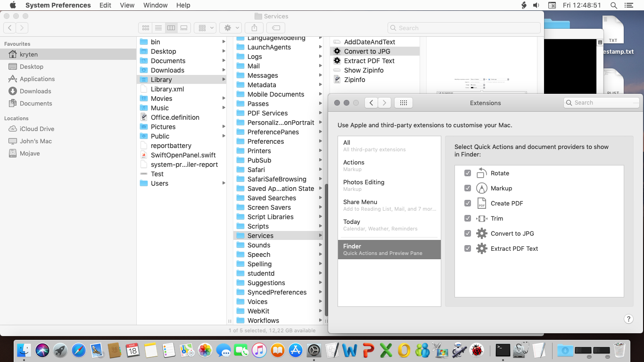Open the Apple menu
The height and width of the screenshot is (362, 644).
click(13, 5)
